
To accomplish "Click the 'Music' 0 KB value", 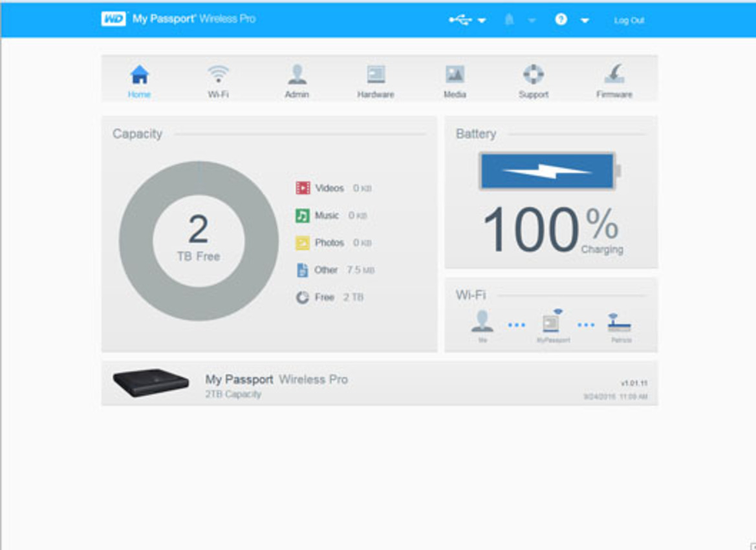I will click(x=358, y=215).
